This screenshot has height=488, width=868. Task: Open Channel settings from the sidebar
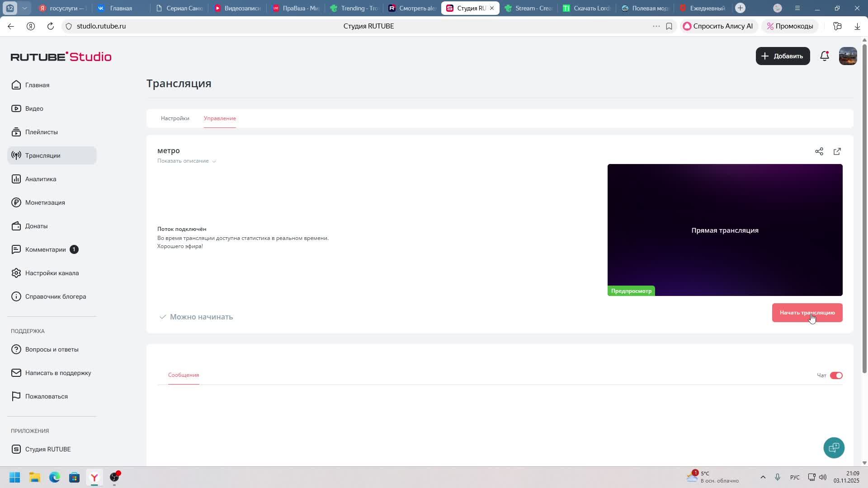point(52,273)
